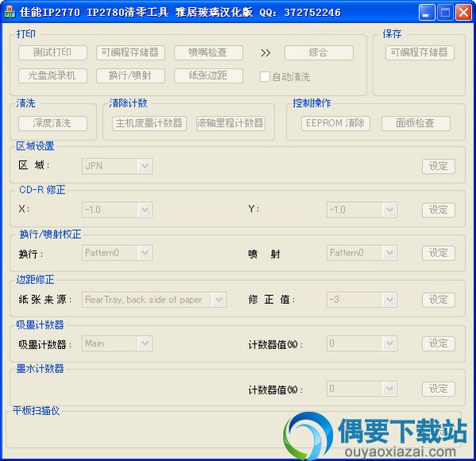Click the 深度清洗 button
The image size is (476, 461).
(x=52, y=123)
